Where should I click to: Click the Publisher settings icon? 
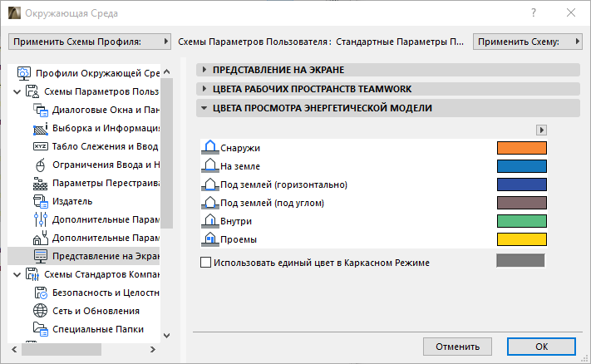click(x=41, y=201)
